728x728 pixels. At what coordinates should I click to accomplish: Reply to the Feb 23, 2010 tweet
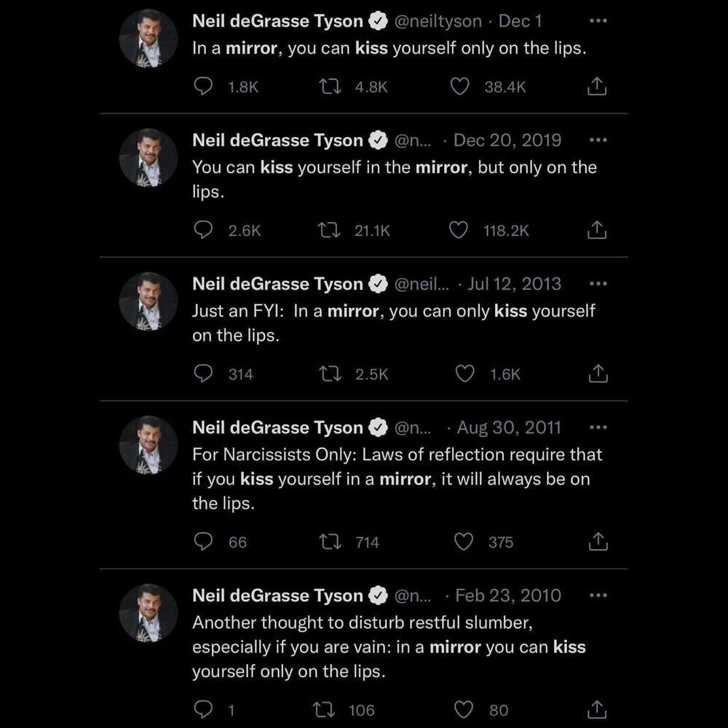(203, 709)
